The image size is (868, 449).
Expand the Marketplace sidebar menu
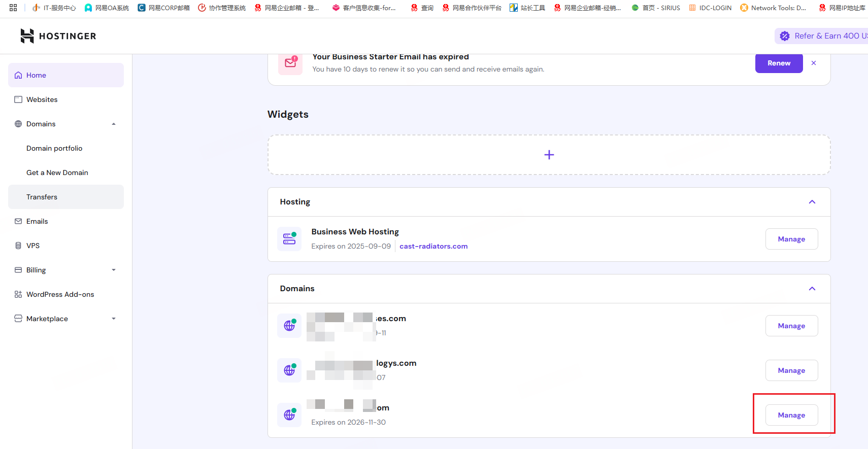[x=114, y=319]
